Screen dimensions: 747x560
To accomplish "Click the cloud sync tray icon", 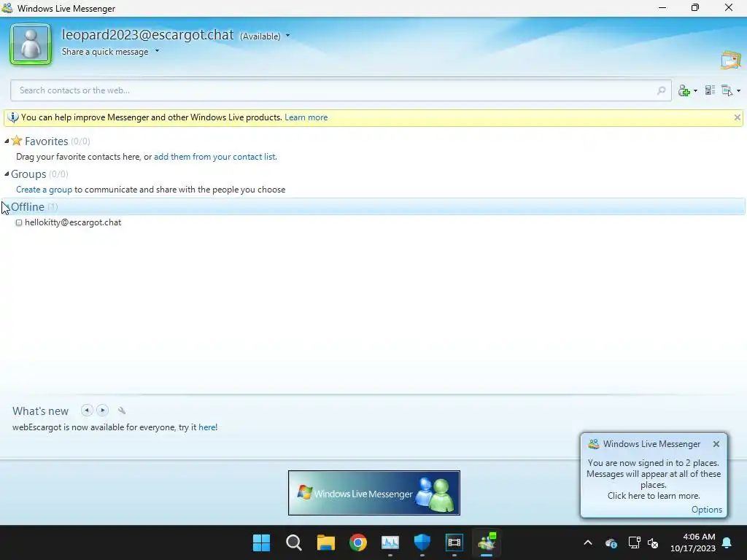I will click(611, 542).
